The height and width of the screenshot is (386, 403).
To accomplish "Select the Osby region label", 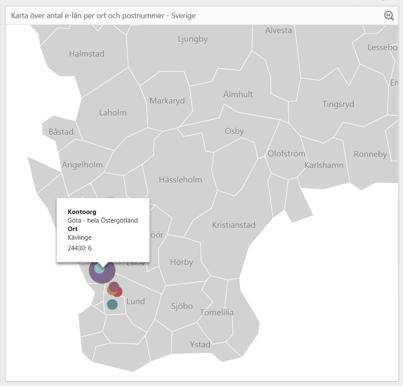I will 234,131.
